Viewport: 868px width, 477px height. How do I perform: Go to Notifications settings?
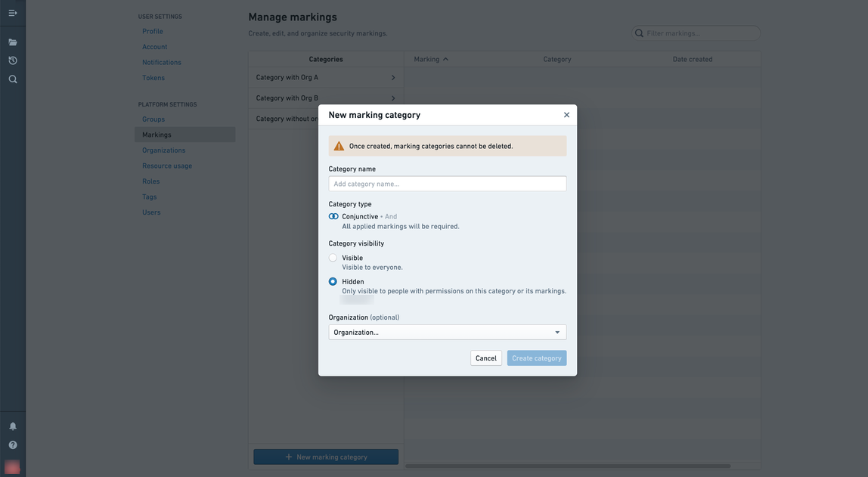[x=162, y=62]
